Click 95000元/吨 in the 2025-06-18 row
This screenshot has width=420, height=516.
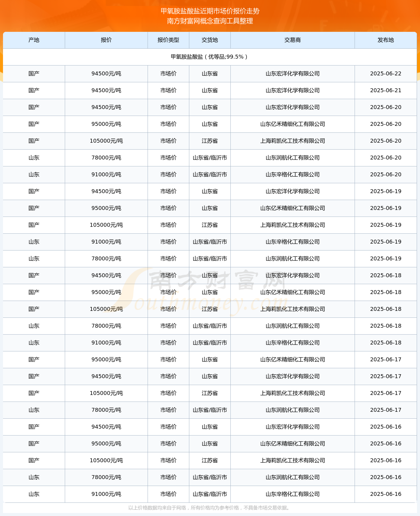106,292
